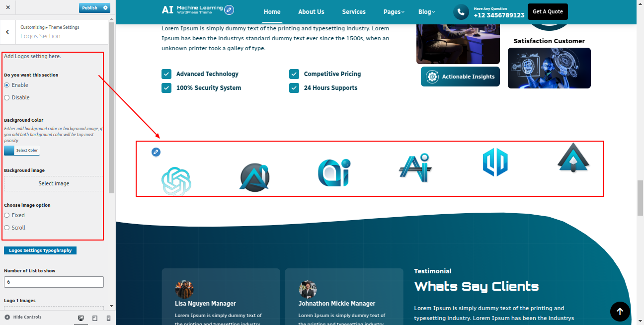Click the phone call icon in header

(461, 12)
